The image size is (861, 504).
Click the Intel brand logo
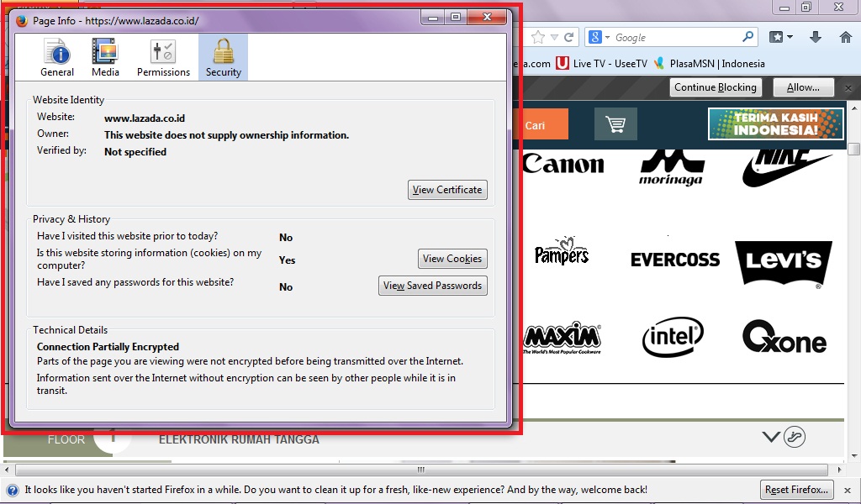tap(673, 337)
